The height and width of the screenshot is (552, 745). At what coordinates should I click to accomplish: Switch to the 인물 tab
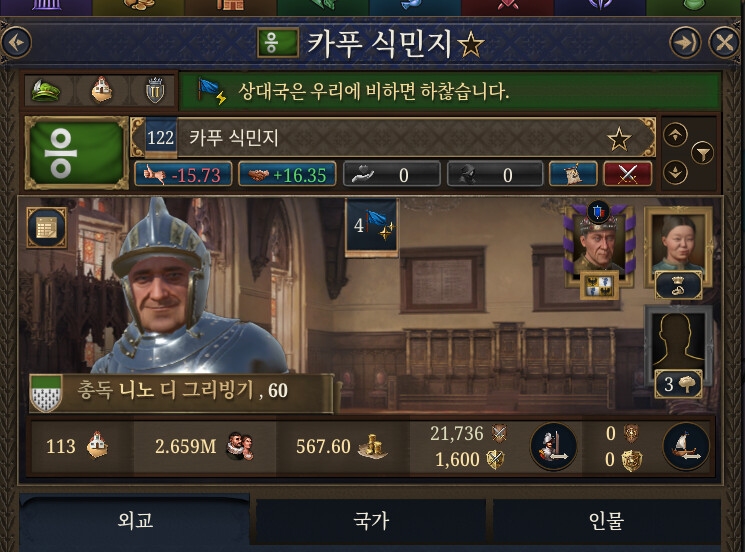(x=607, y=521)
